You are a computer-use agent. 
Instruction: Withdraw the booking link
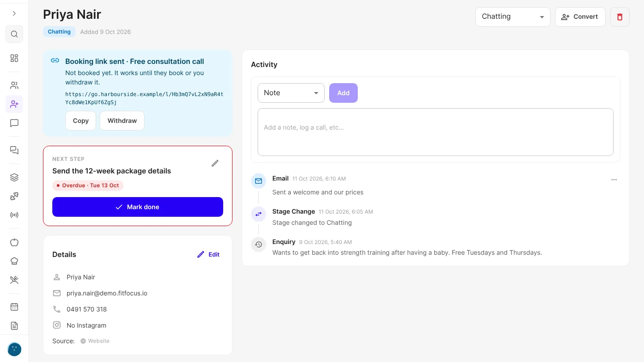coord(122,121)
